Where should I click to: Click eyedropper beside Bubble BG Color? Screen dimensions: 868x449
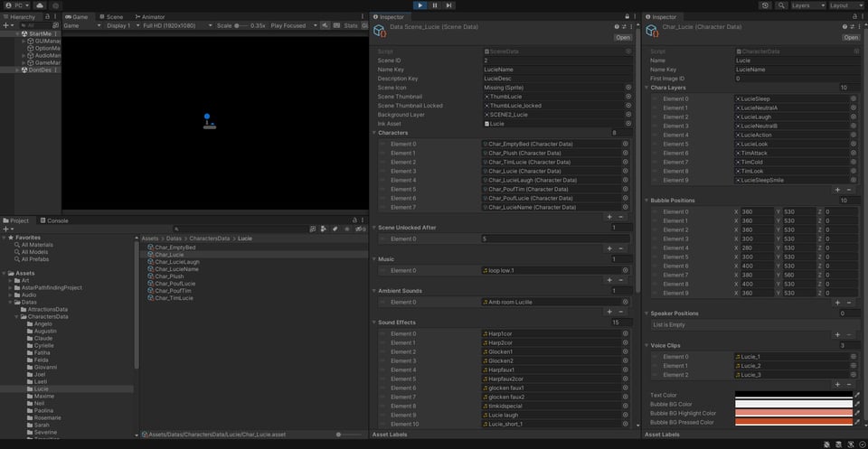857,404
